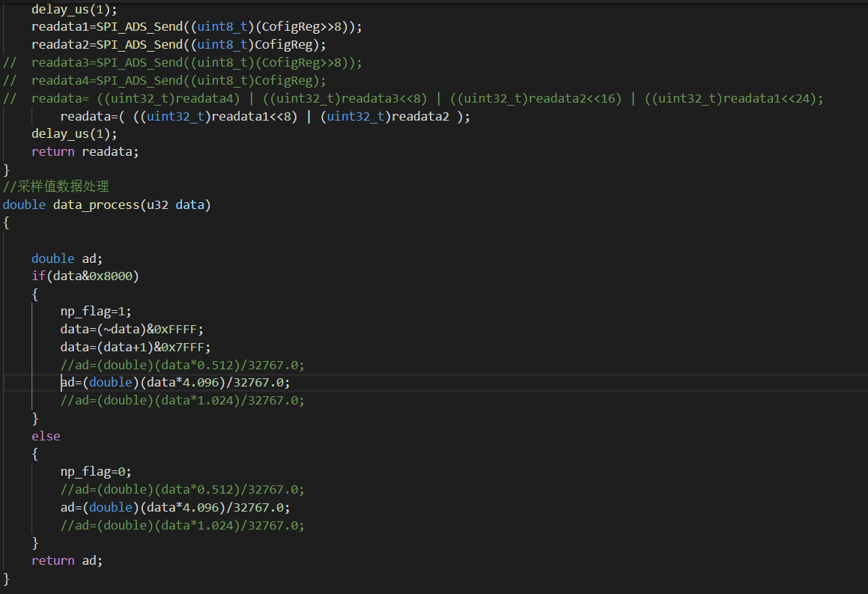The width and height of the screenshot is (868, 594).
Task: Place cursor on data_process function name
Action: click(x=96, y=204)
